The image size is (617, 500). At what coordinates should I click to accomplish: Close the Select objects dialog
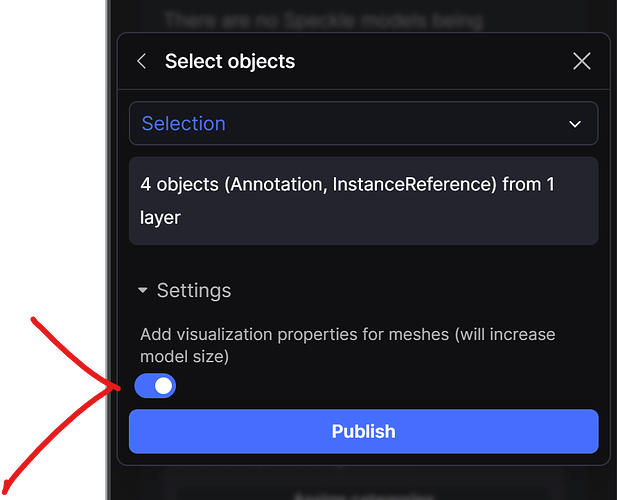pyautogui.click(x=582, y=62)
